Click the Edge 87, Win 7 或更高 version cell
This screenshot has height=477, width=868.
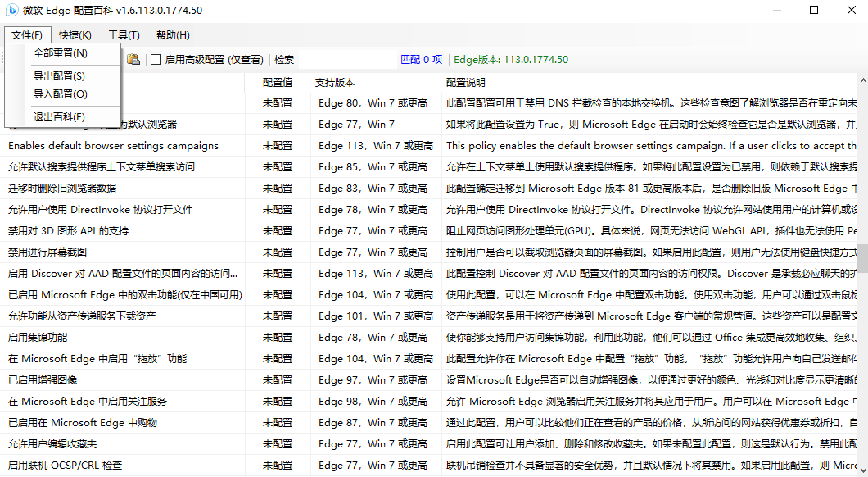373,423
